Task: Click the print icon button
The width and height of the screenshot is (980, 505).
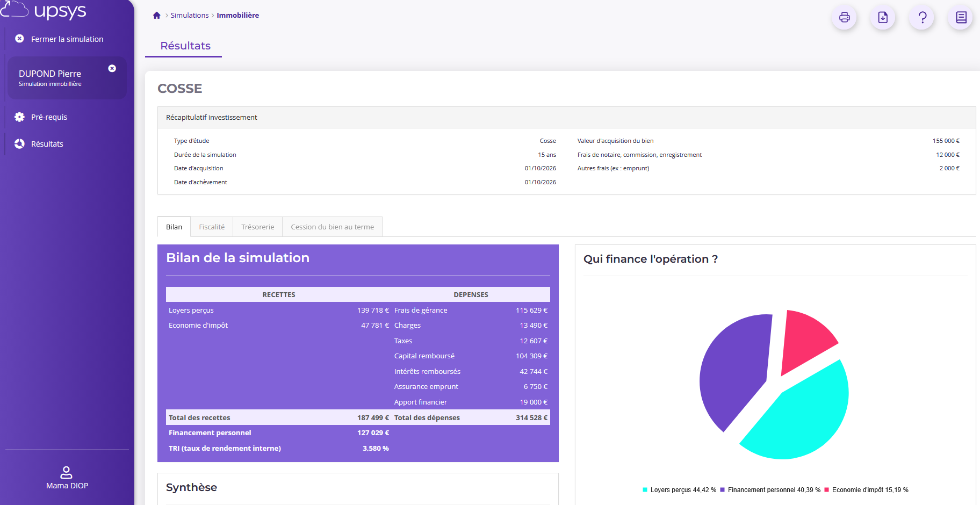Action: [844, 17]
